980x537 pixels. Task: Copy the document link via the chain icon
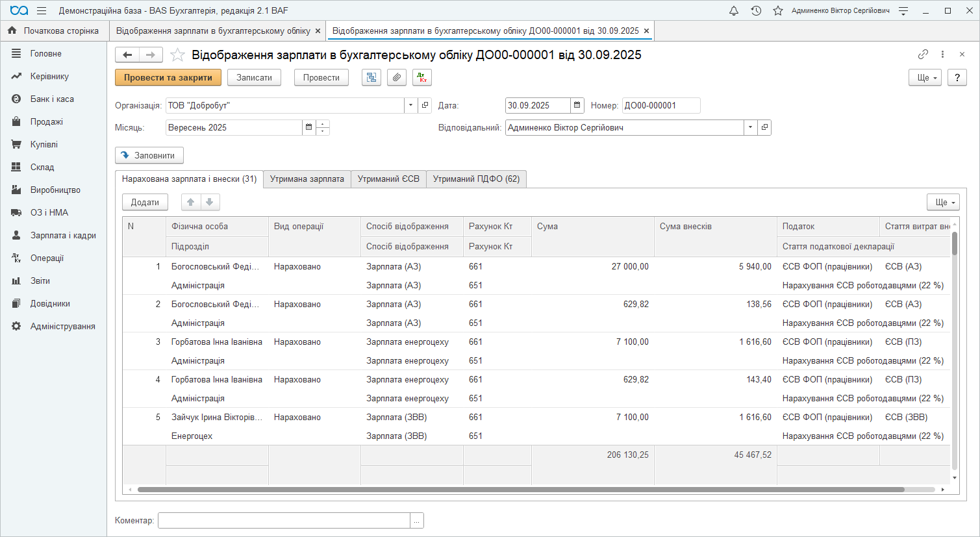(923, 55)
